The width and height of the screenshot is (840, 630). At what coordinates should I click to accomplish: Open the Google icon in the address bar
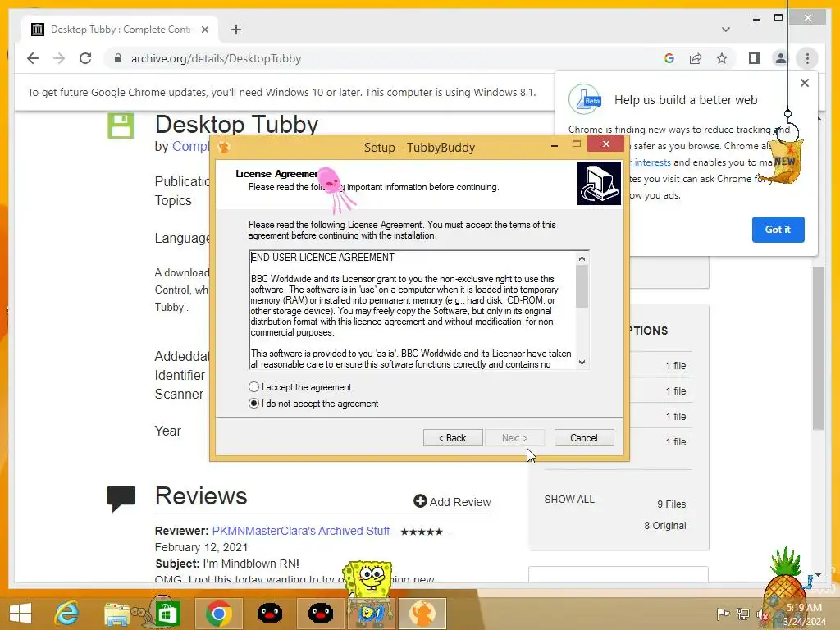[669, 58]
